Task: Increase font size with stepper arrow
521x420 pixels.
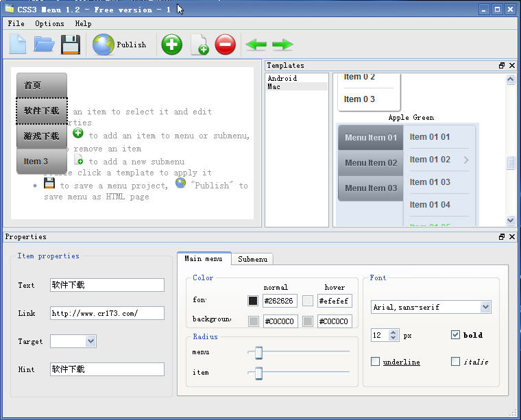Action: click(x=393, y=332)
